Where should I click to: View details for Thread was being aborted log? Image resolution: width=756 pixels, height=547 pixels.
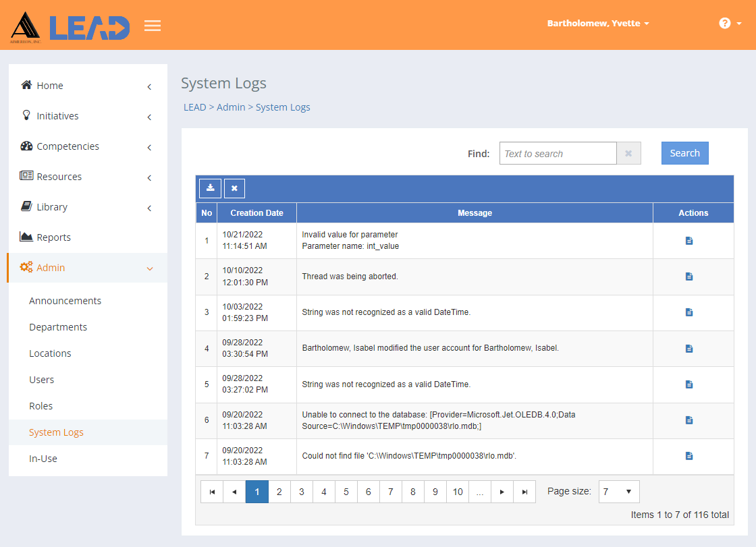click(x=689, y=276)
